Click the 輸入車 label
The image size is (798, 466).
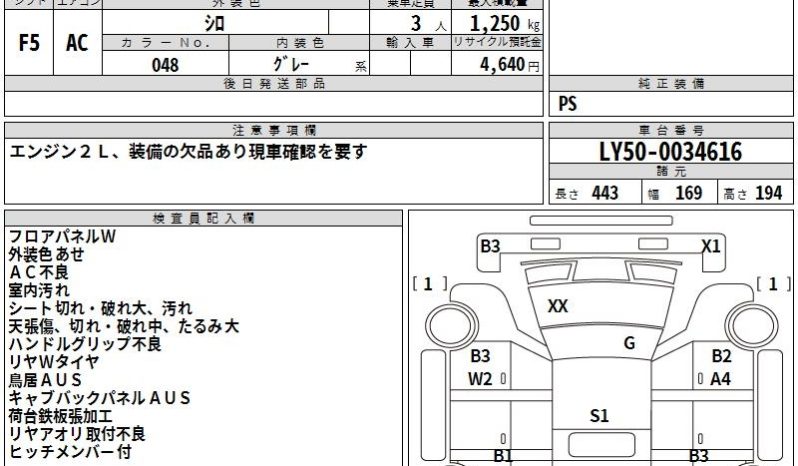[x=410, y=43]
